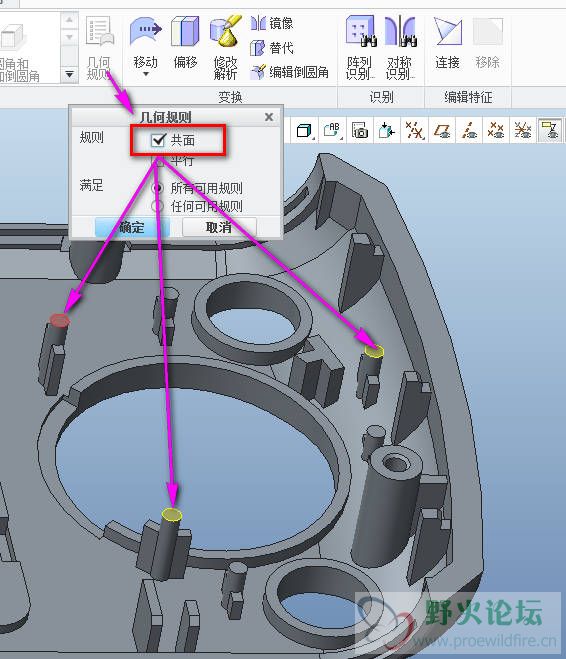Start 阵列识别 (Pattern Recognition)
The image size is (566, 659).
tap(360, 47)
